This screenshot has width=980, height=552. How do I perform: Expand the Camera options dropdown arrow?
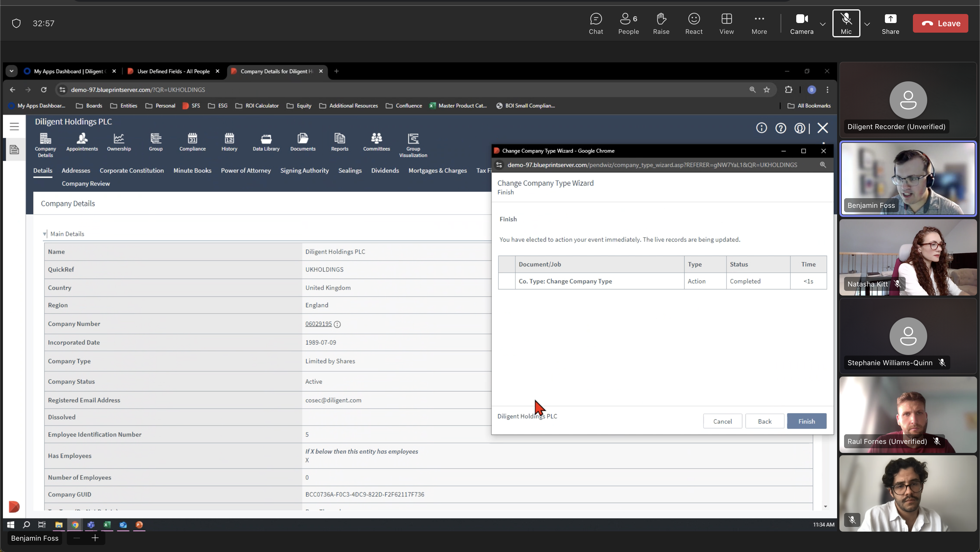(x=822, y=24)
